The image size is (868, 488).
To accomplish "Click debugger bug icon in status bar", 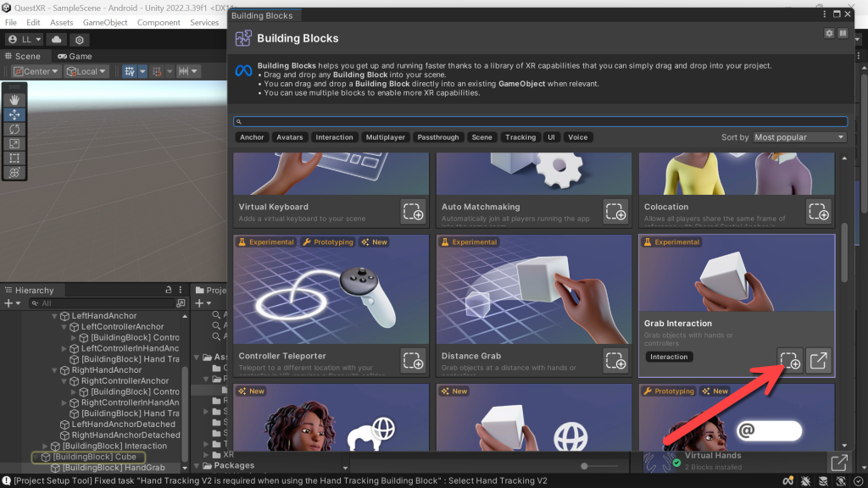I will point(805,481).
